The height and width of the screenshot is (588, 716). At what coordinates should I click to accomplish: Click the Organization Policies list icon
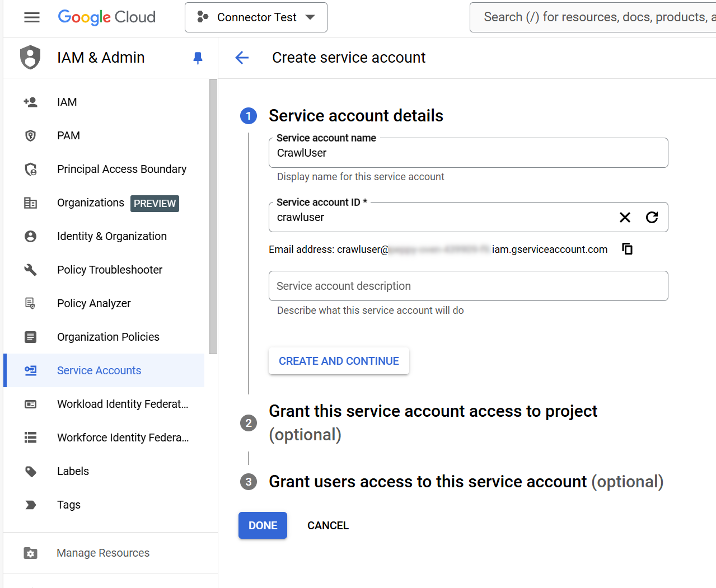pyautogui.click(x=30, y=337)
